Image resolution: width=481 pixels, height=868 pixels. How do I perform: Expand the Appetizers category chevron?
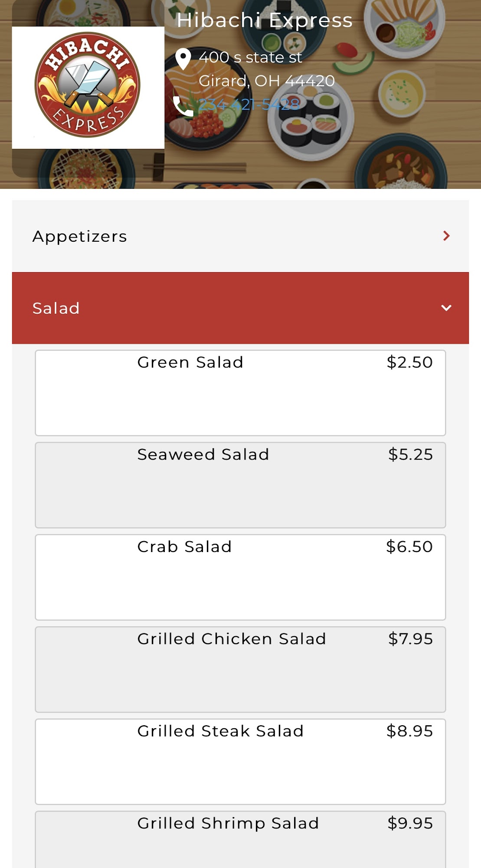[x=446, y=236]
